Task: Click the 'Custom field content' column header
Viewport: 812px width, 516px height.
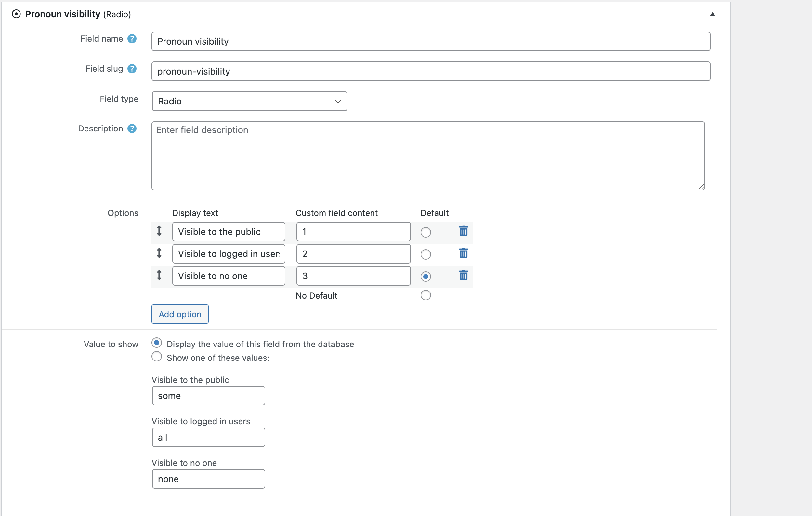Action: pyautogui.click(x=336, y=213)
